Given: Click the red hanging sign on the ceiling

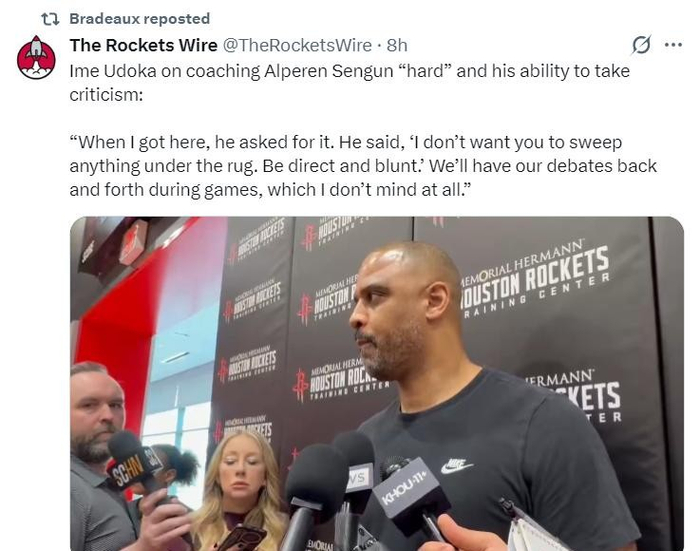Looking at the screenshot, I should [133, 242].
